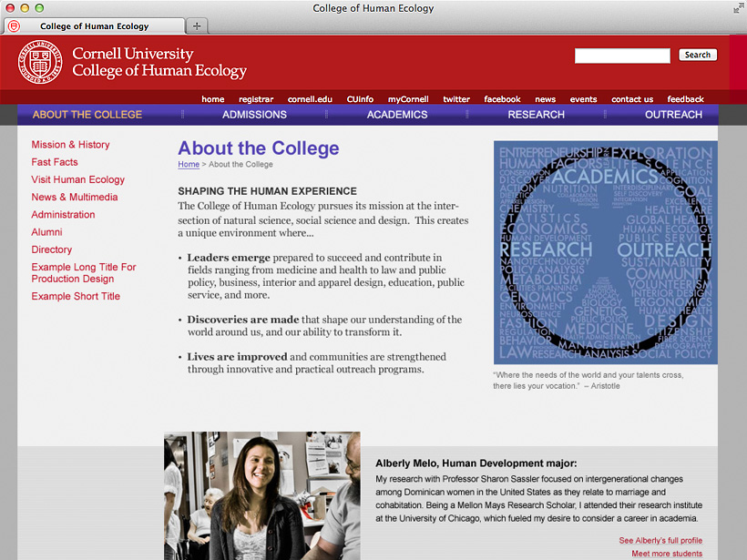
Task: Open Mission & History sidebar link
Action: (x=70, y=144)
